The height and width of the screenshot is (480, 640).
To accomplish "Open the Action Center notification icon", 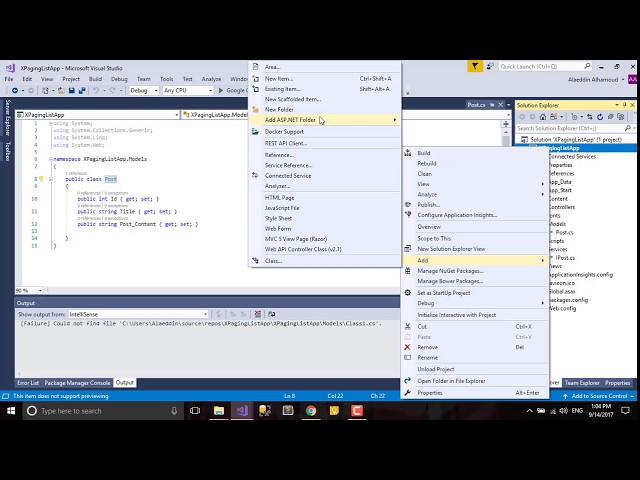I will pos(625,411).
